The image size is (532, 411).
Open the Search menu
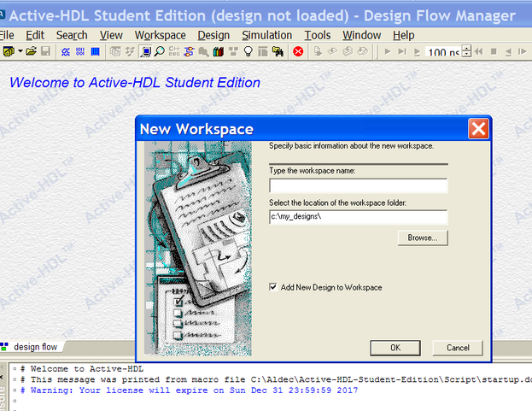tap(72, 35)
